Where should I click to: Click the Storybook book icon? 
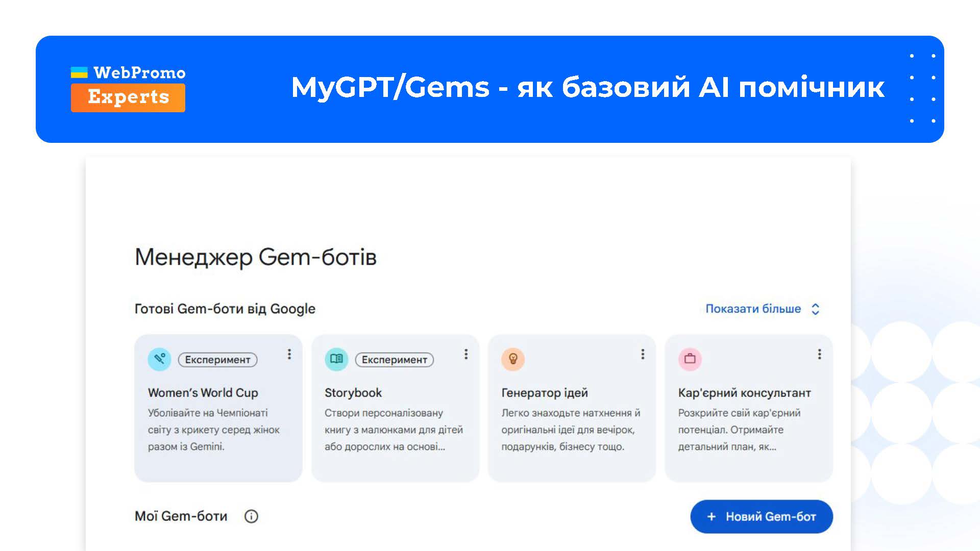tap(336, 359)
